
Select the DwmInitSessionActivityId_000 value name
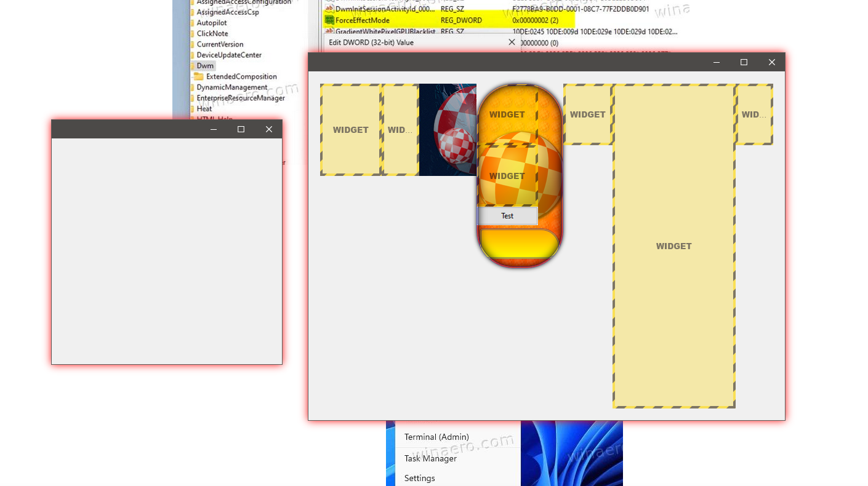click(x=385, y=9)
